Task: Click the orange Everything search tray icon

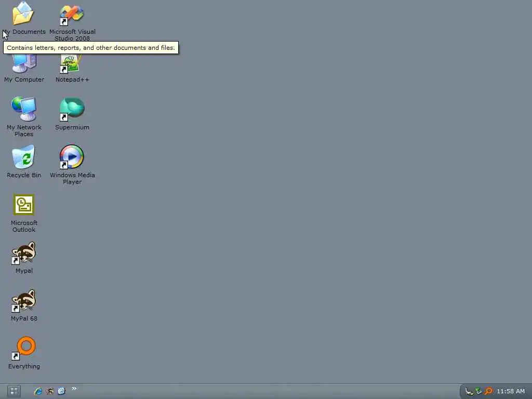Action: coord(488,391)
